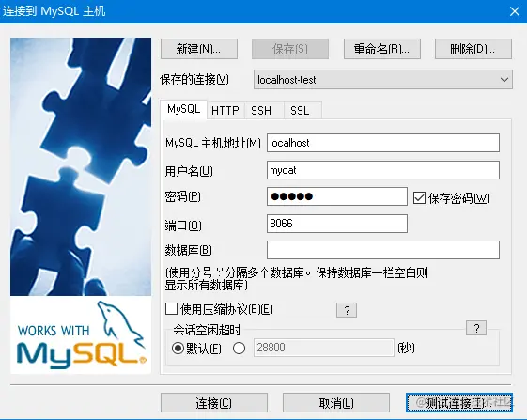Open session idle timeout help button

pos(476,328)
